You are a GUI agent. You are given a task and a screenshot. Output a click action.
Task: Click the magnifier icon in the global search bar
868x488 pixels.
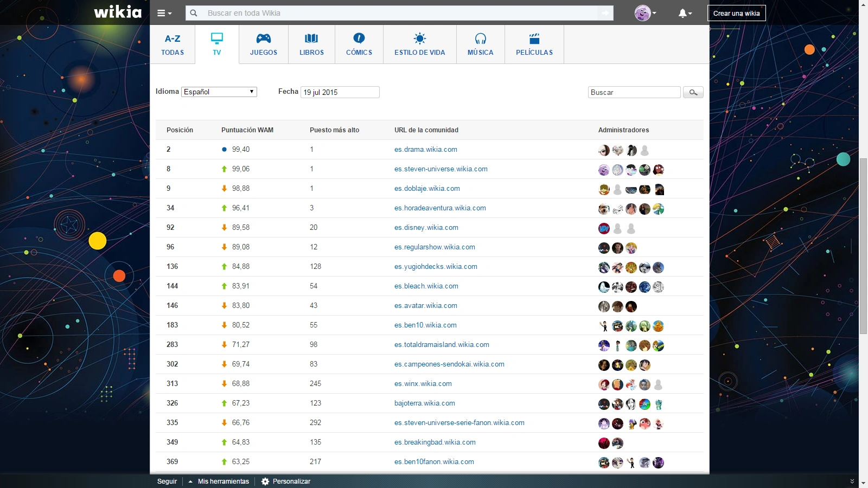tap(194, 13)
